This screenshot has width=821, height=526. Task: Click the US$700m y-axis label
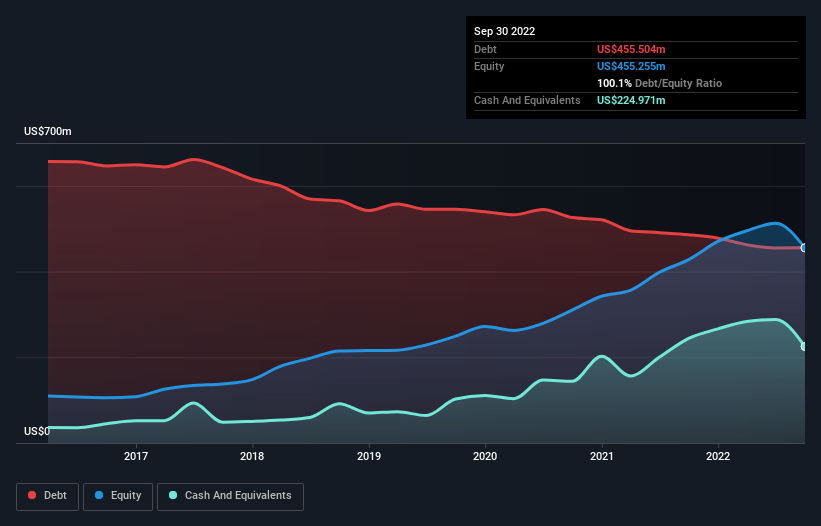click(x=48, y=131)
